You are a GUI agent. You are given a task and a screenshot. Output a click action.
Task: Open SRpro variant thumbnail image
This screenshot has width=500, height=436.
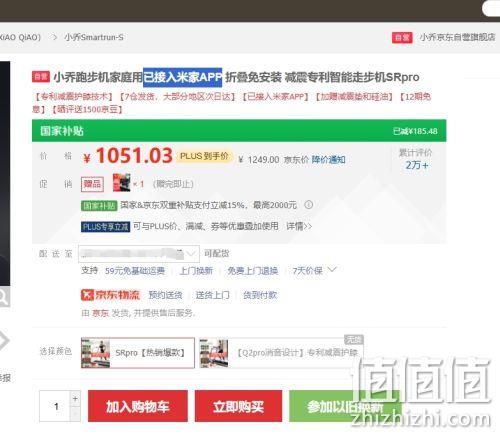96,353
